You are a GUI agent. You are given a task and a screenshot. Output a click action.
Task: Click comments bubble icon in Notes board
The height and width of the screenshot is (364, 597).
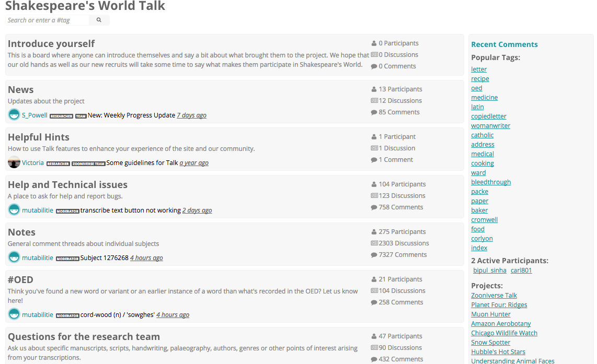click(x=374, y=255)
